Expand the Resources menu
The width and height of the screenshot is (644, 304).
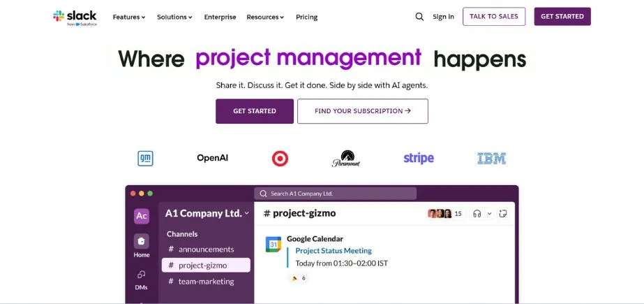coord(265,17)
